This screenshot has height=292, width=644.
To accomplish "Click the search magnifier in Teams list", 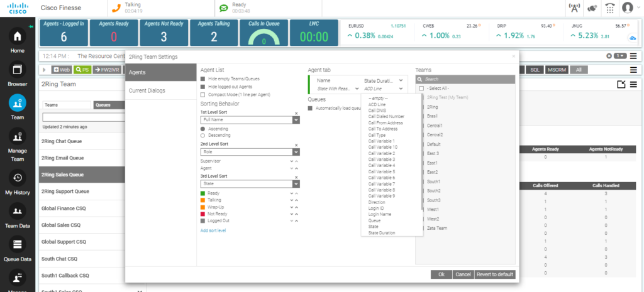I will 419,79.
